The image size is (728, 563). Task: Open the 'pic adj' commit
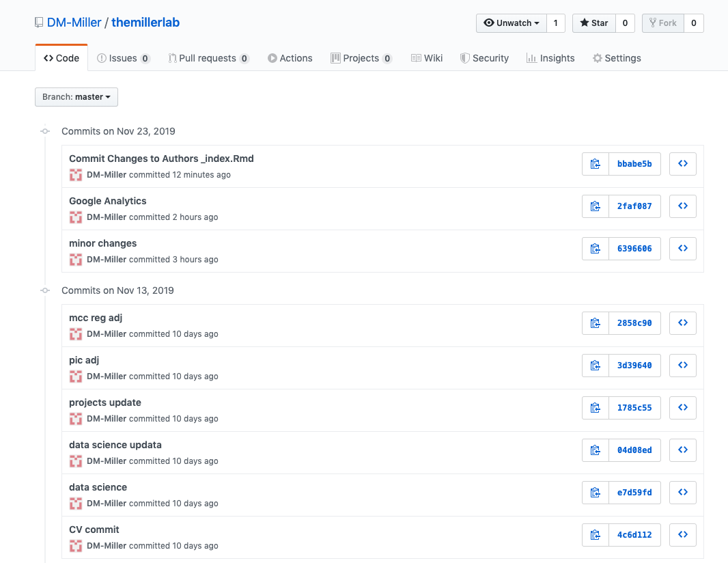84,360
